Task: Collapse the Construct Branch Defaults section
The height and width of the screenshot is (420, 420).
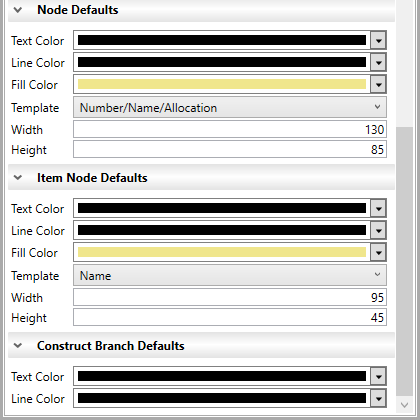Action: [18, 346]
